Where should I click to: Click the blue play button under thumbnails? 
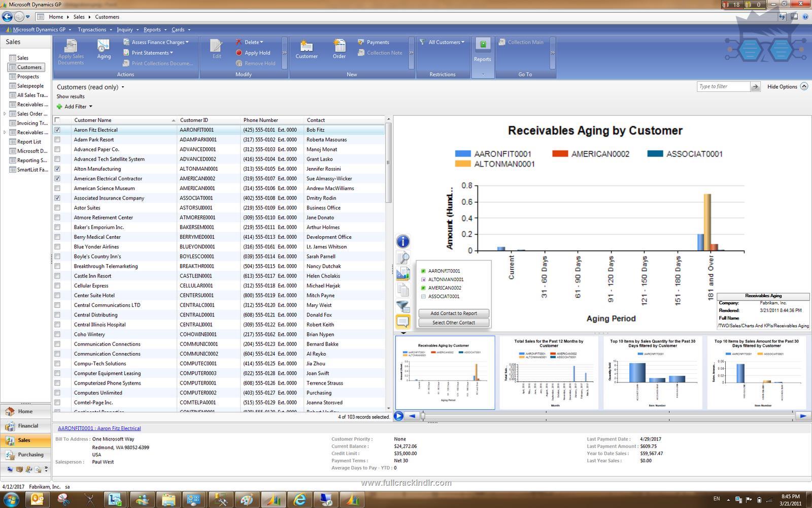pyautogui.click(x=399, y=416)
